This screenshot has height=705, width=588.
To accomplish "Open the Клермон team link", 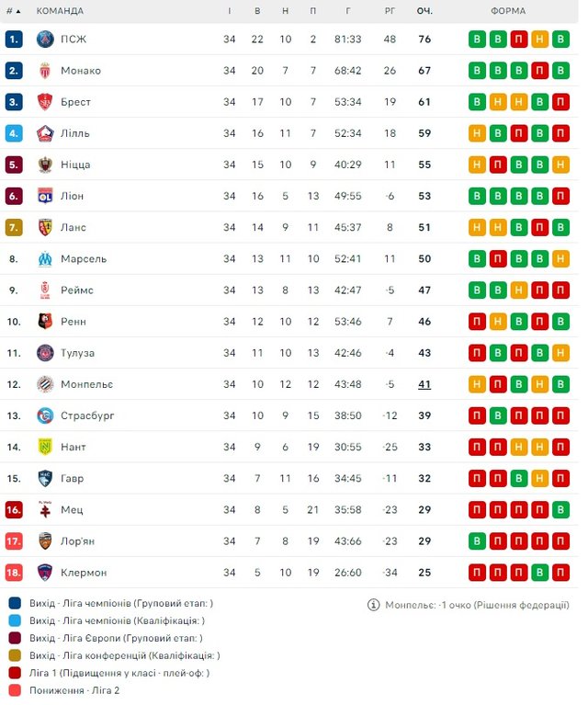I will pos(84,573).
